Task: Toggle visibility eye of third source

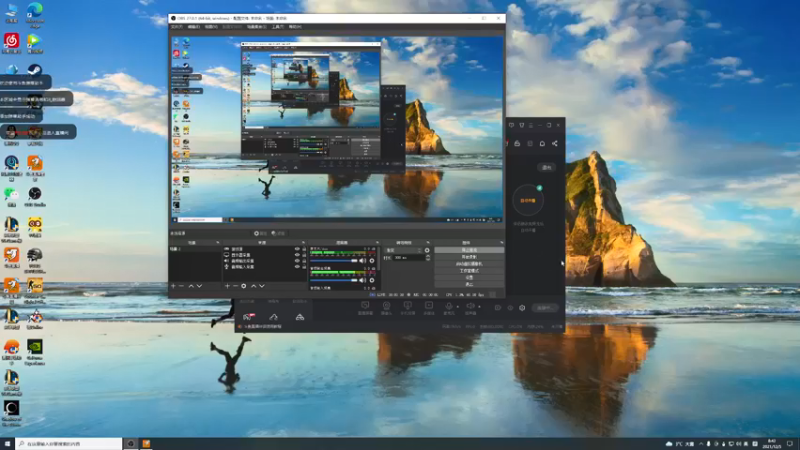Action: tap(297, 261)
